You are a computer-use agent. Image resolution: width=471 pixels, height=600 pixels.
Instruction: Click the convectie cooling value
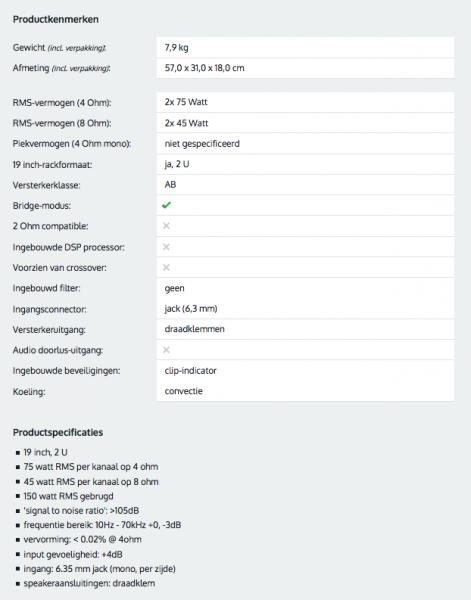[x=184, y=391]
